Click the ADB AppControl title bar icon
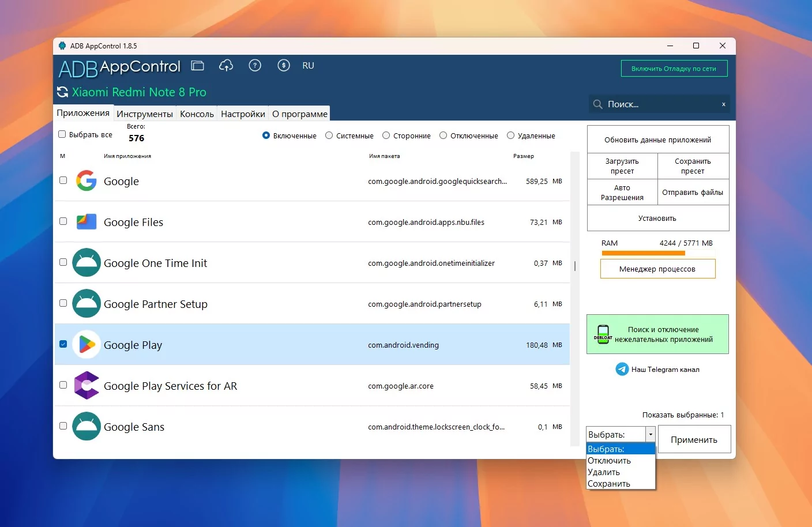Viewport: 812px width, 527px height. click(x=62, y=46)
